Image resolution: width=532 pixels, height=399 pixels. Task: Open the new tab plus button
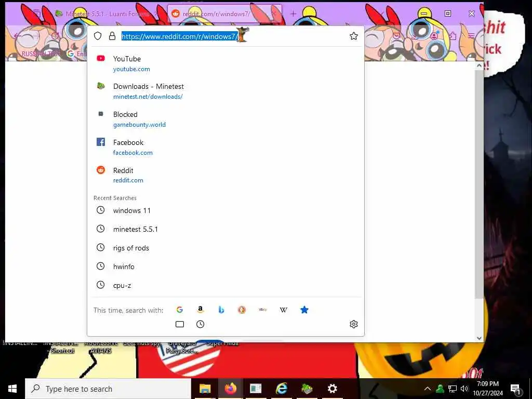coord(293,14)
